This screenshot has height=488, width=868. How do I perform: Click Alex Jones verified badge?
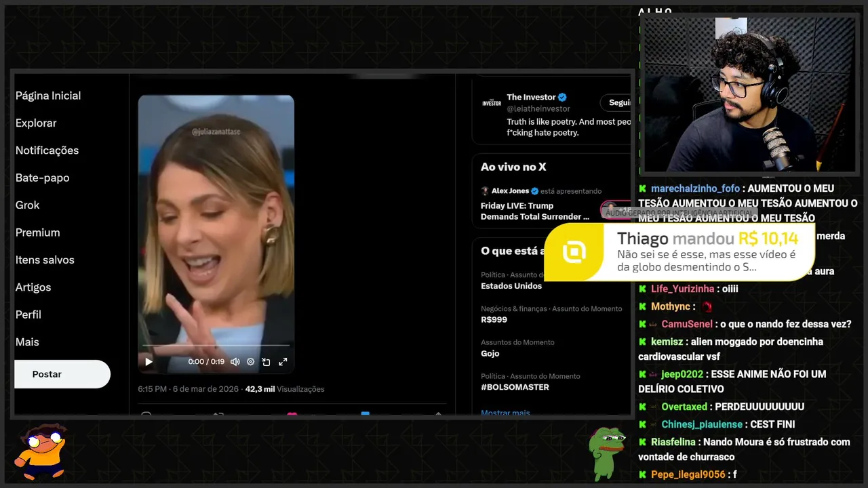coord(534,191)
